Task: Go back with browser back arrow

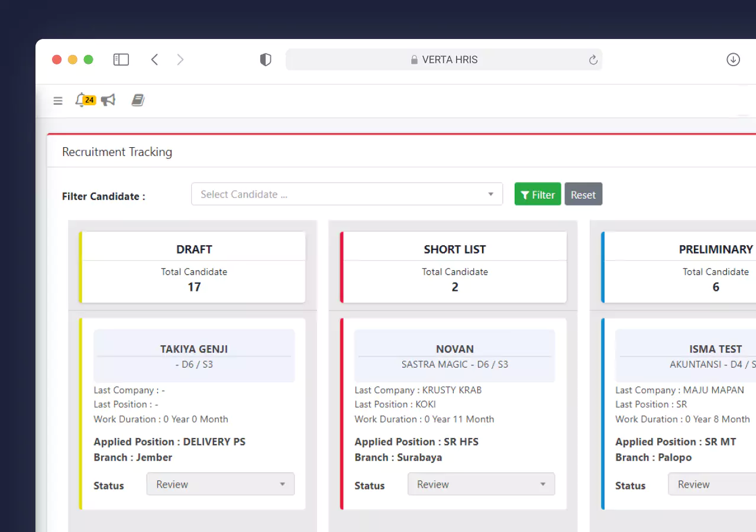Action: point(154,60)
